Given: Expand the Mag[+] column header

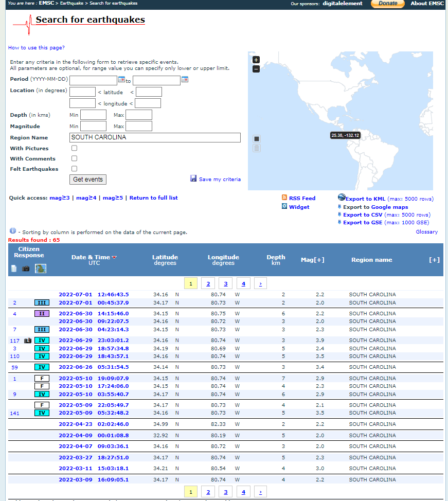Looking at the screenshot, I should pos(313,260).
